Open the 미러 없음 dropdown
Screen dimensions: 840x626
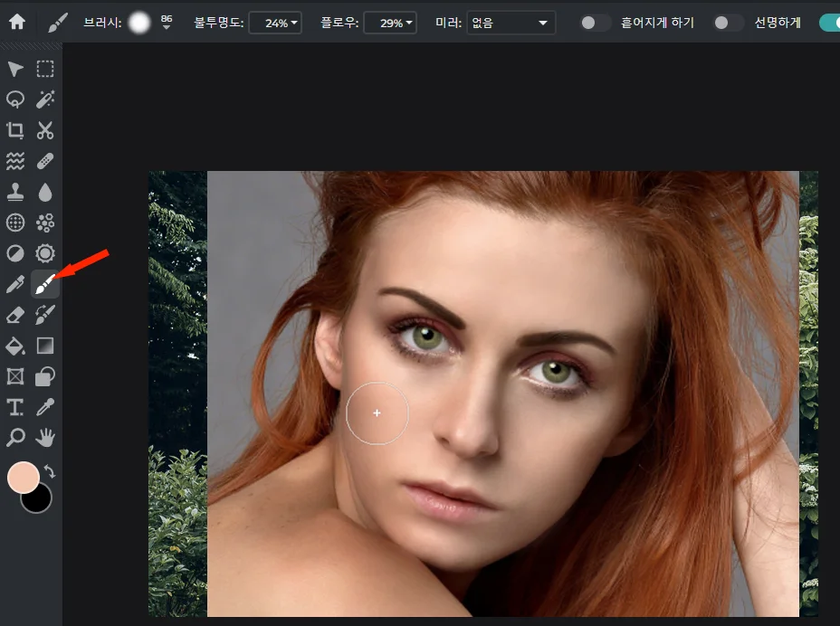click(511, 23)
